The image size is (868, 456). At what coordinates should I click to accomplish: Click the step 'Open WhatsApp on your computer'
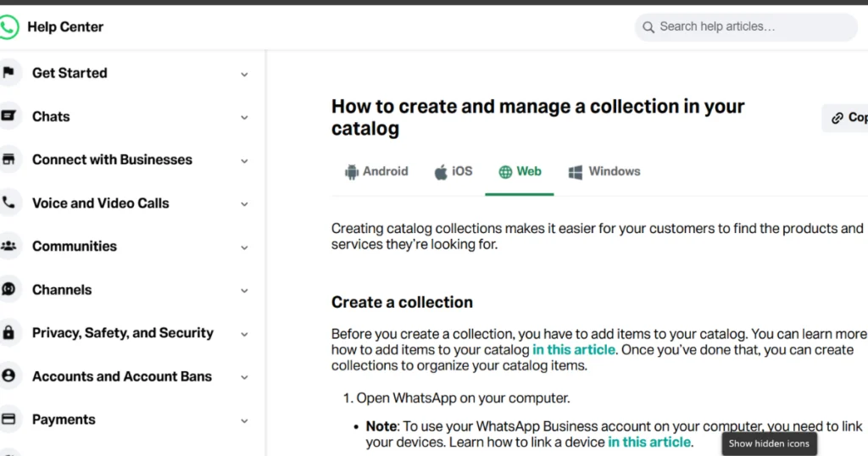tap(463, 398)
